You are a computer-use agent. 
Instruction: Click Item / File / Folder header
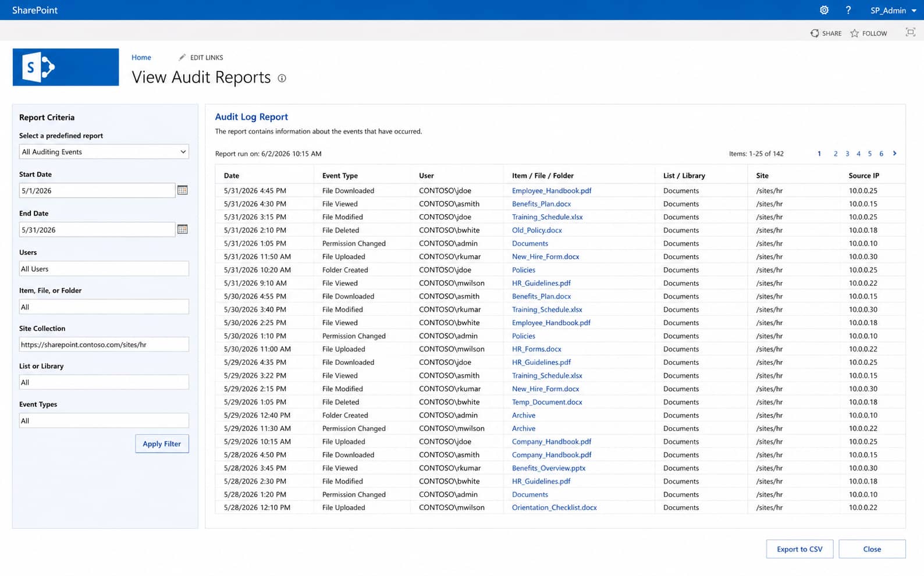point(543,176)
